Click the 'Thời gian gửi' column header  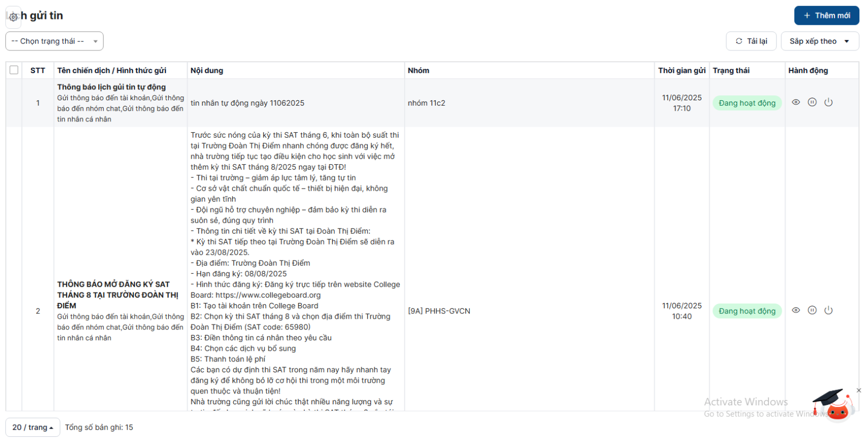point(681,70)
